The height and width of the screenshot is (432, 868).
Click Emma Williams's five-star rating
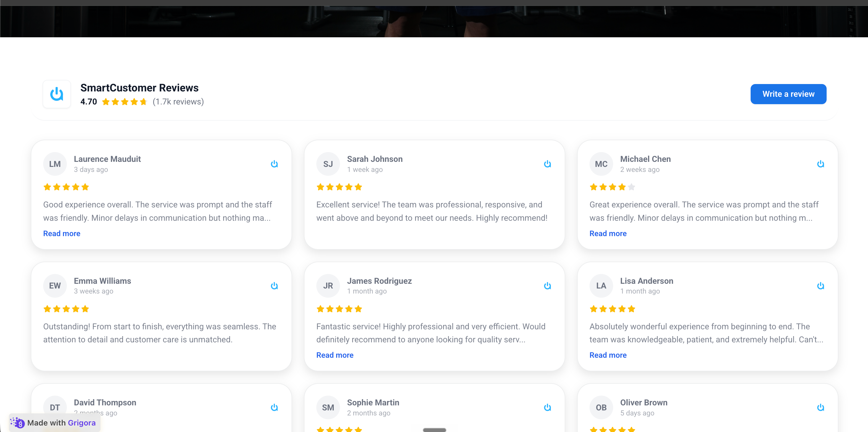66,309
